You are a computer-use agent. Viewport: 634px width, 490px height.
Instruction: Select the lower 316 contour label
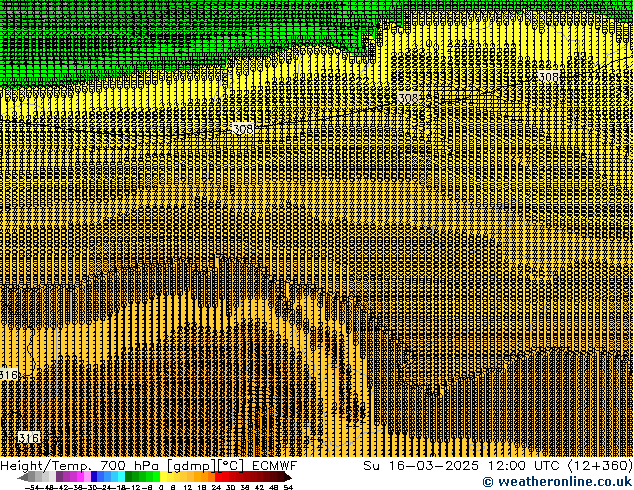pos(29,438)
